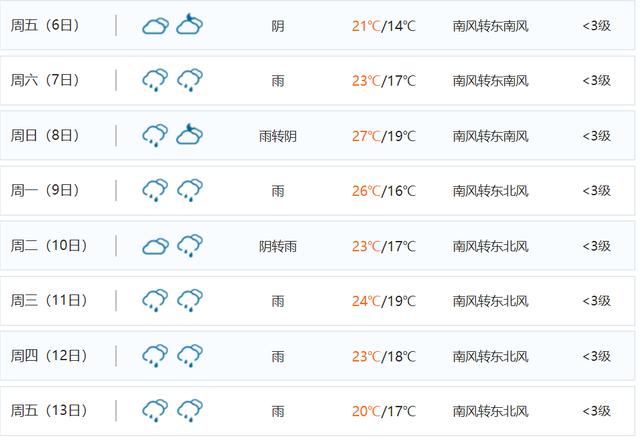Click the 阴转雨 weather description
Screen dimensions: 640x442
click(278, 246)
